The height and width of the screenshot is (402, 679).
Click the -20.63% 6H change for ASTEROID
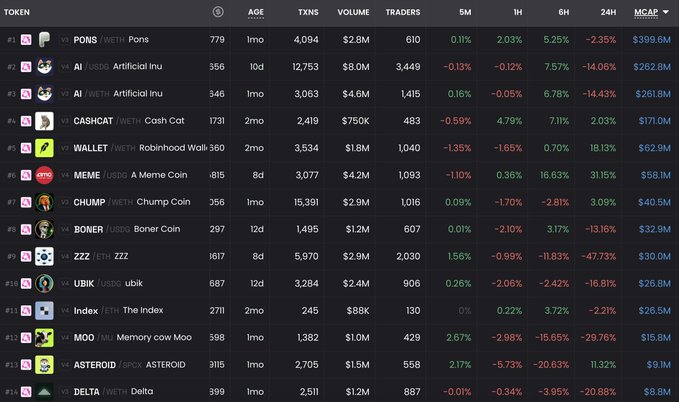pyautogui.click(x=551, y=365)
